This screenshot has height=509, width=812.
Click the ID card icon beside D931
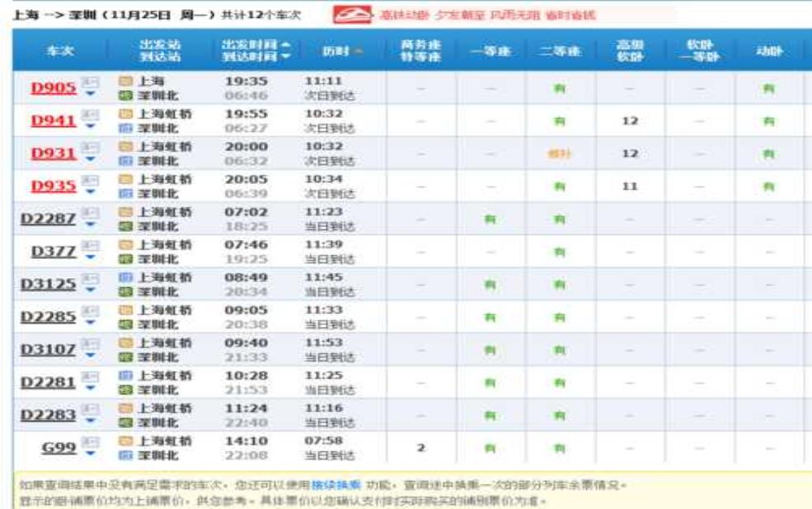pyautogui.click(x=91, y=148)
